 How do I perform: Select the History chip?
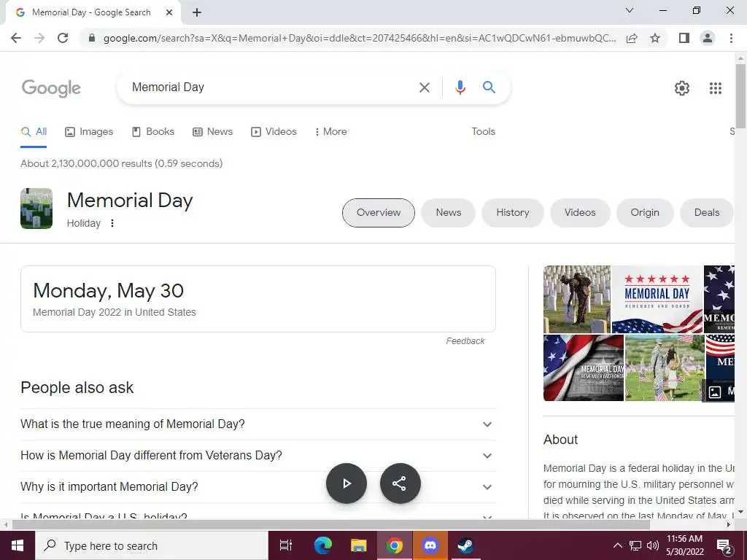click(513, 213)
